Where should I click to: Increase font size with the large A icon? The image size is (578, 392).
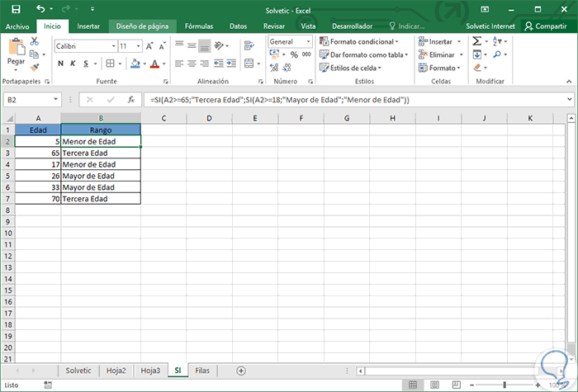tap(149, 46)
